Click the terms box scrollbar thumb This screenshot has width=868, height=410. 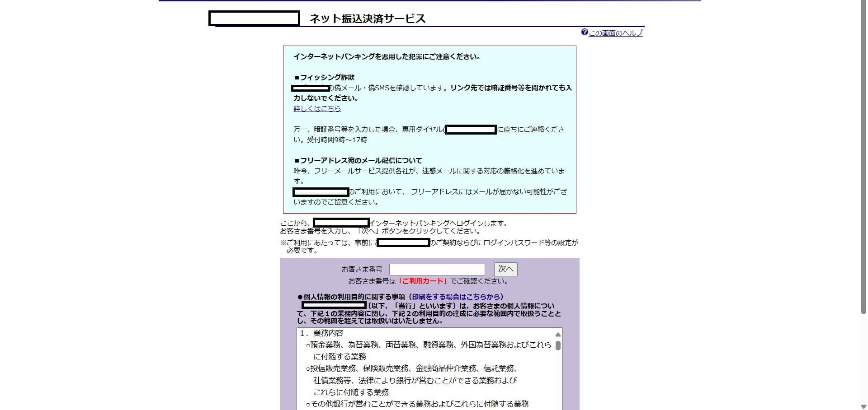pos(558,345)
